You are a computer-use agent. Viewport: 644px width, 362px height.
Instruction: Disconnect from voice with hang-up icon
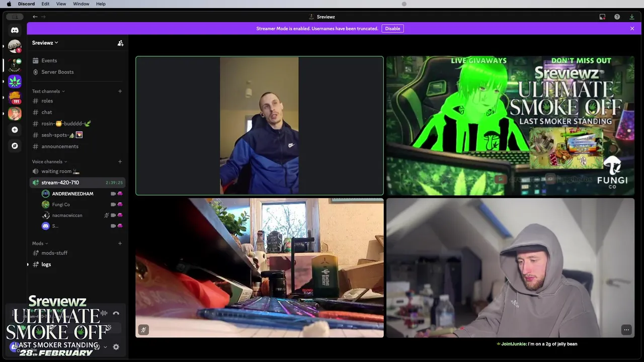click(116, 313)
